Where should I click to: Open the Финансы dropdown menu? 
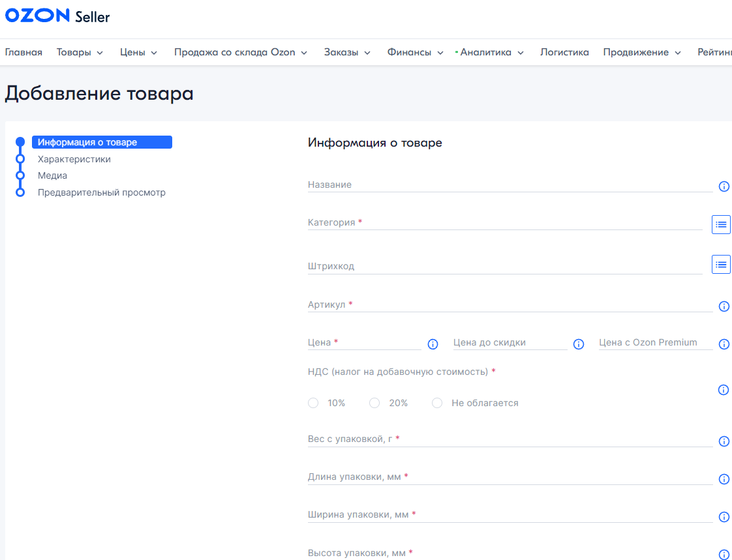click(x=415, y=53)
